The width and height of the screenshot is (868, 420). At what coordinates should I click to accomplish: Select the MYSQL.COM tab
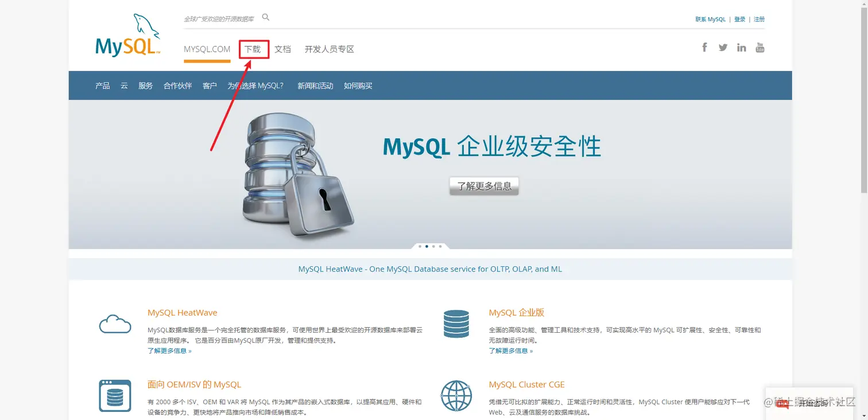pos(207,49)
